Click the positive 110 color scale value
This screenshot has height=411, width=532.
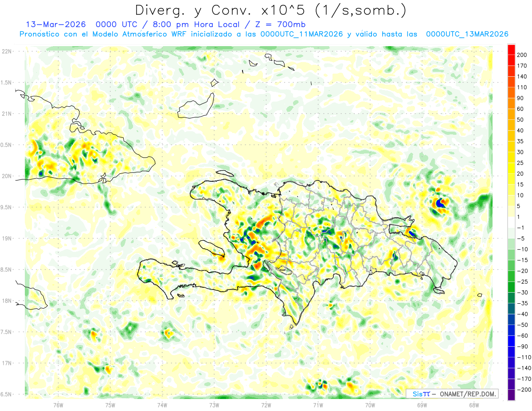pyautogui.click(x=522, y=87)
